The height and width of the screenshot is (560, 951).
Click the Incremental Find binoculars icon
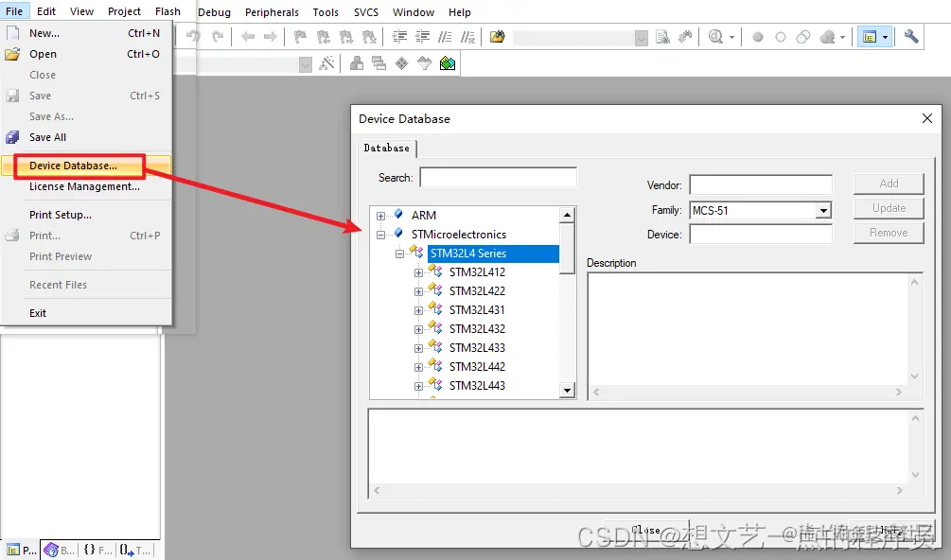click(685, 37)
